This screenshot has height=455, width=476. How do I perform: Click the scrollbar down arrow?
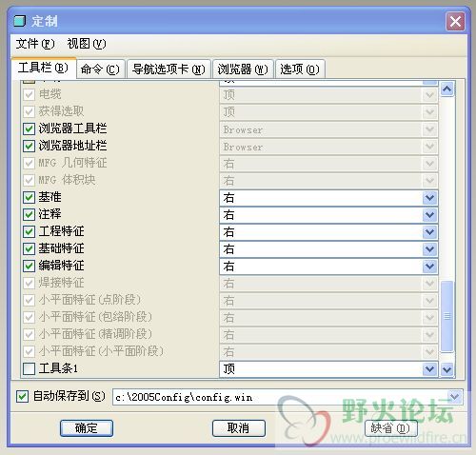click(446, 369)
